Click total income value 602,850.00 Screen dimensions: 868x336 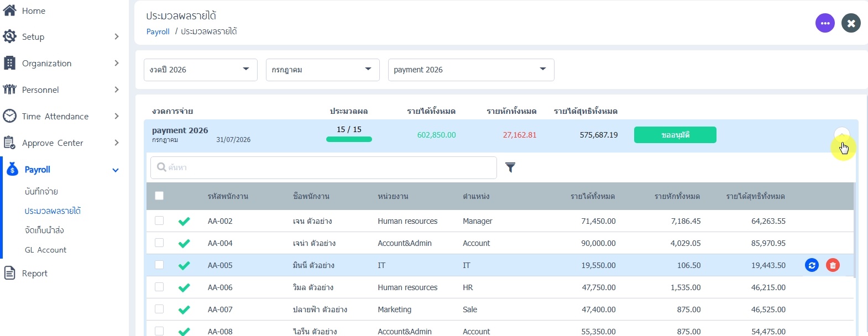[x=437, y=135]
